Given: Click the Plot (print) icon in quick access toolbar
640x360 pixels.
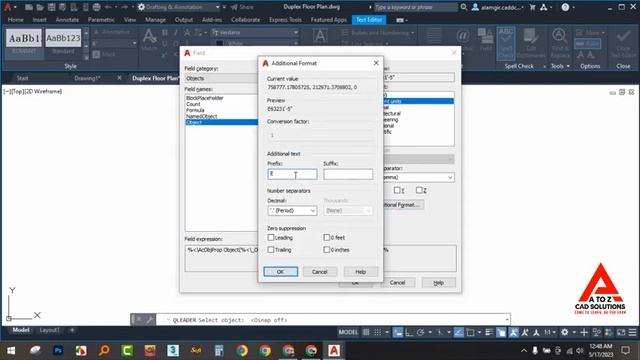Looking at the screenshot, I should 96,7.
